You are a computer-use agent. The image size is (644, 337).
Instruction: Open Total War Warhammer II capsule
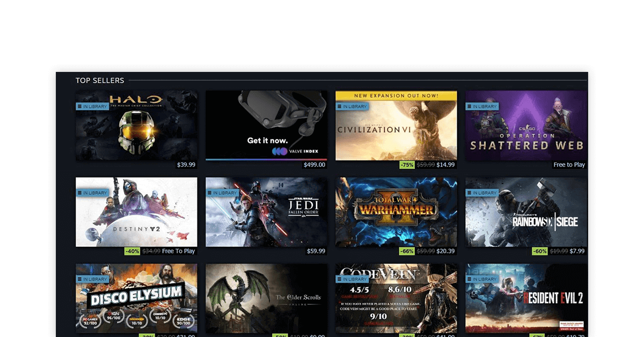[x=396, y=212]
